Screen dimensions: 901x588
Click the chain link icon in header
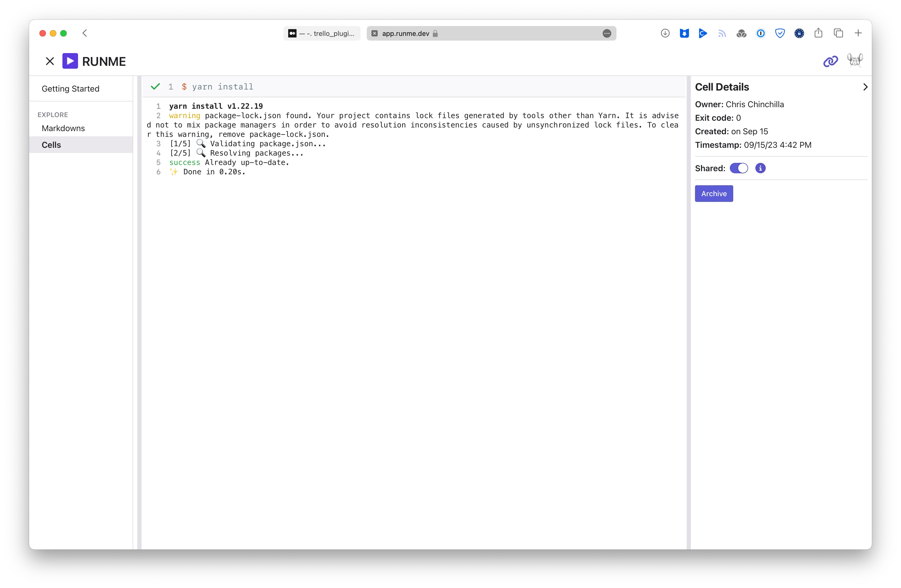click(831, 61)
